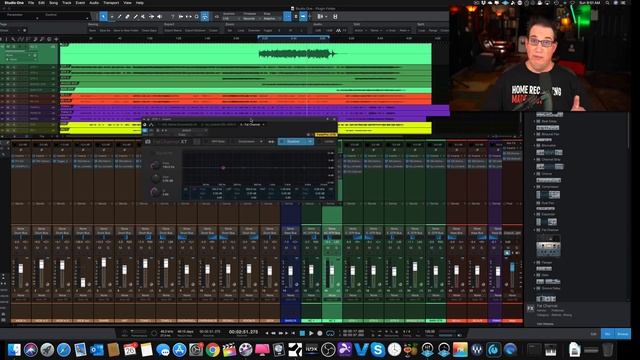Open the Snap Adaptive dropdown
Screen dimensions: 640x360
271,18
